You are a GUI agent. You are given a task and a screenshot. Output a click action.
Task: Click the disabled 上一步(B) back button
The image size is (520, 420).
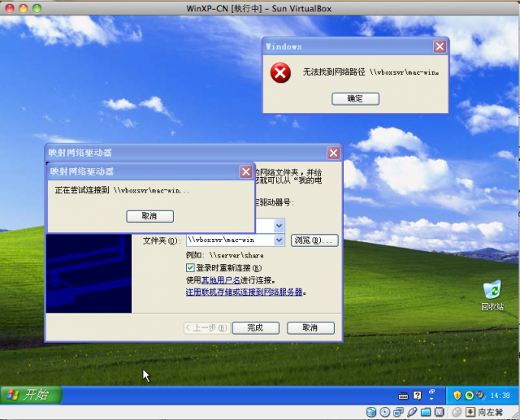coord(206,328)
